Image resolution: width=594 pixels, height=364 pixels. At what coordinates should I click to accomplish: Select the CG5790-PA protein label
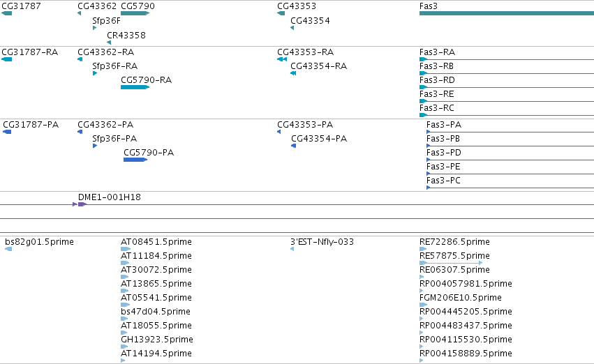coord(149,153)
